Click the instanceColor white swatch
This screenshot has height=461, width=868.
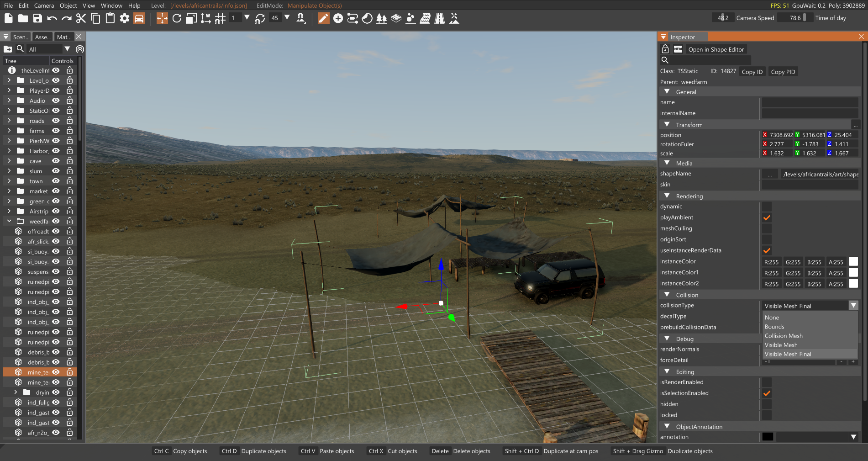point(853,262)
